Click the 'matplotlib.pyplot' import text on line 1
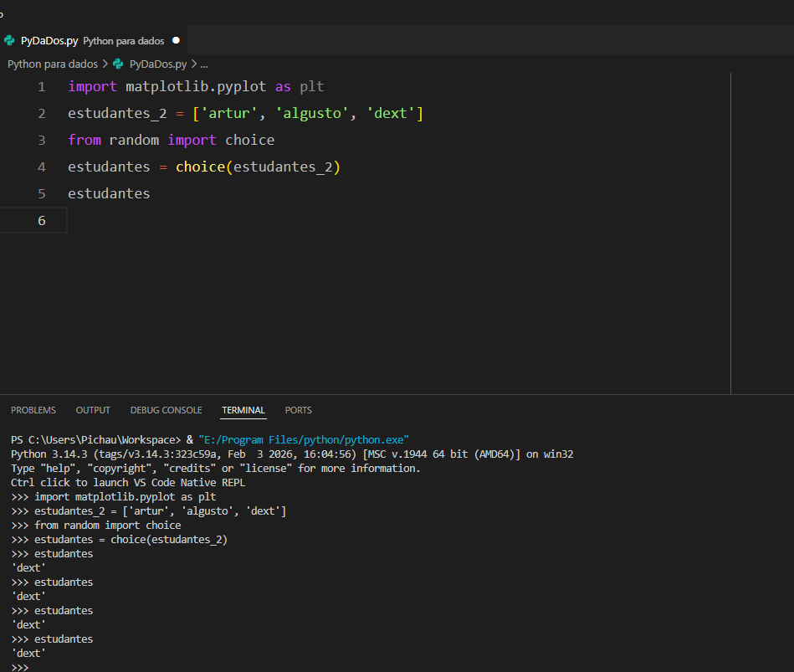 coord(196,86)
